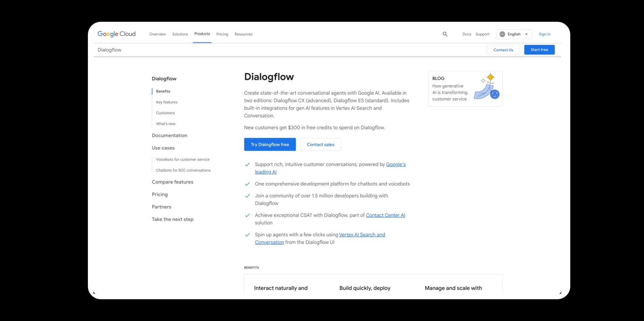
Task: Open the Overview menu
Action: (x=157, y=34)
